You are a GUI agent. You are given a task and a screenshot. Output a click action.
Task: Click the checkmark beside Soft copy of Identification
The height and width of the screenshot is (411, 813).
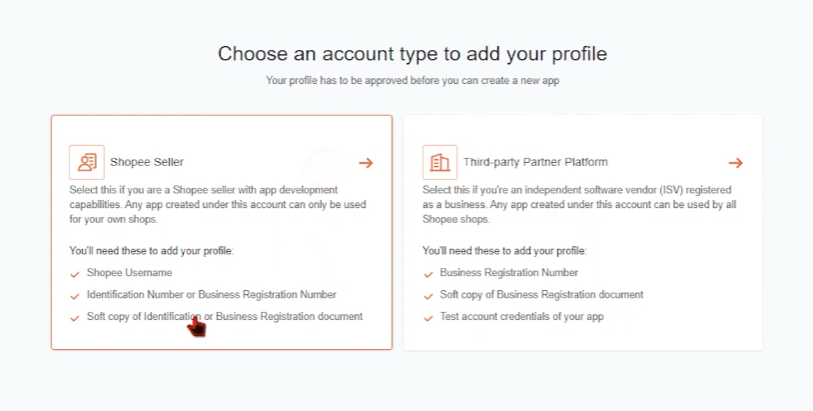pyautogui.click(x=75, y=318)
